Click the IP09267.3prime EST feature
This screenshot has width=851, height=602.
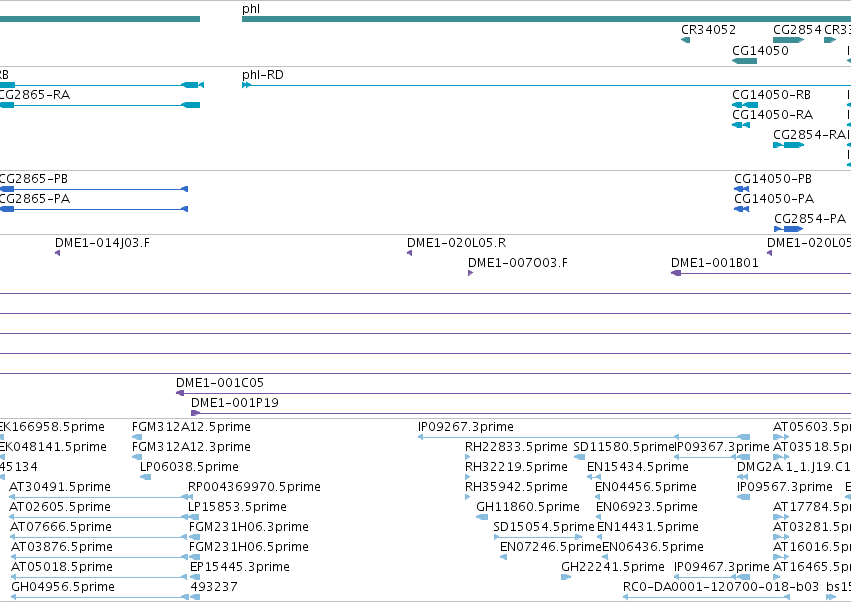[583, 437]
